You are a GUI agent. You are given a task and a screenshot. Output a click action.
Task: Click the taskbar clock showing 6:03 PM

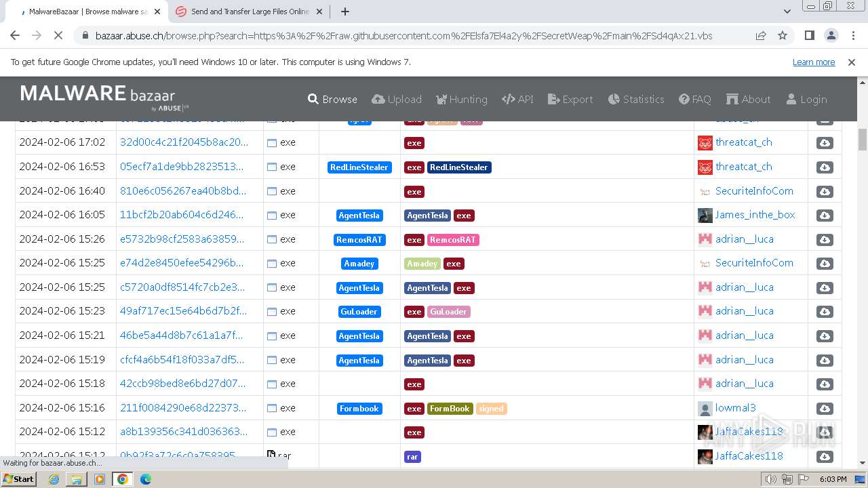[x=833, y=479]
